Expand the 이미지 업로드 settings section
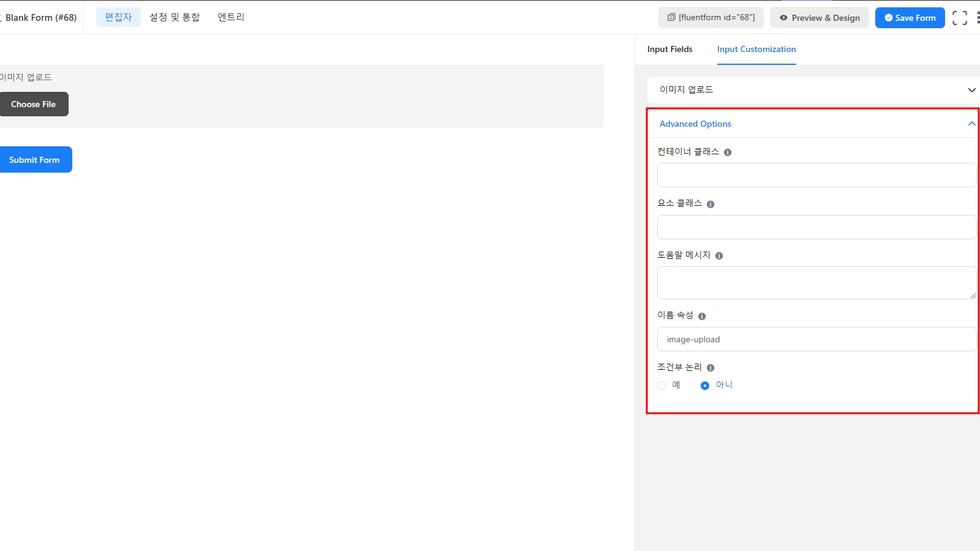This screenshot has height=551, width=980. (x=813, y=90)
